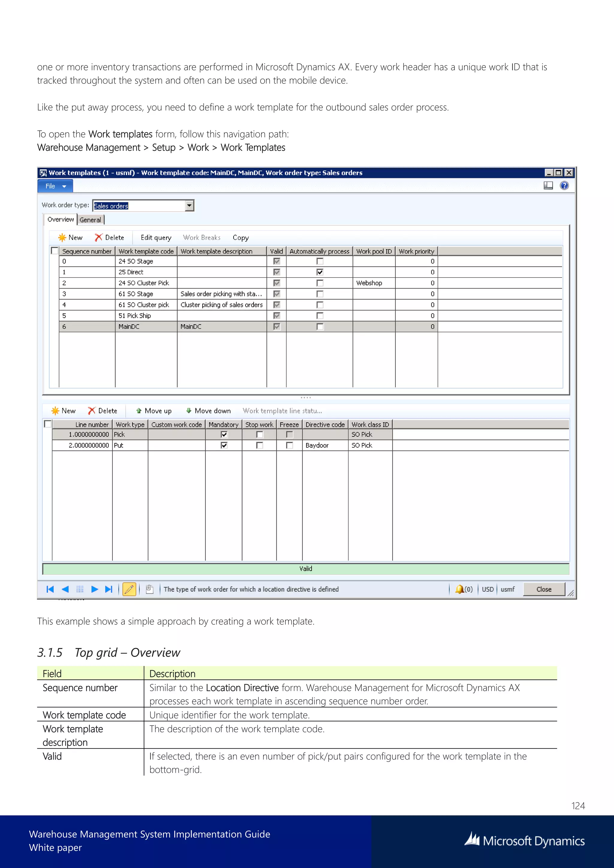Click Move up arrow button

(x=153, y=411)
